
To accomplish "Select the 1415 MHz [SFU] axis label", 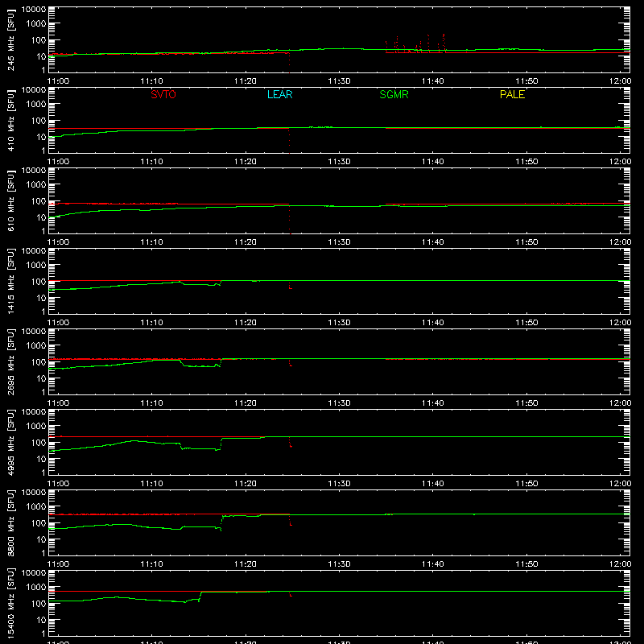I will tap(10, 282).
